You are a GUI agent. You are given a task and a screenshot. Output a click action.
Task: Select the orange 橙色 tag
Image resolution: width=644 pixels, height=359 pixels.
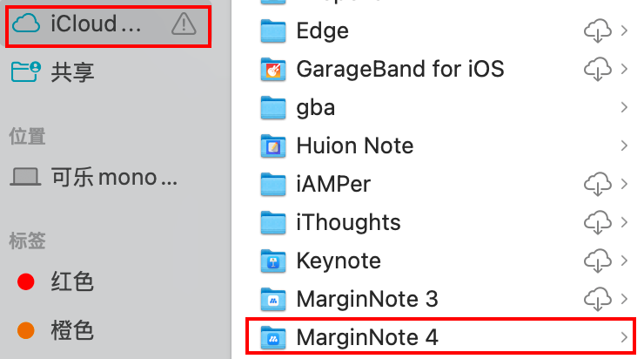(56, 330)
